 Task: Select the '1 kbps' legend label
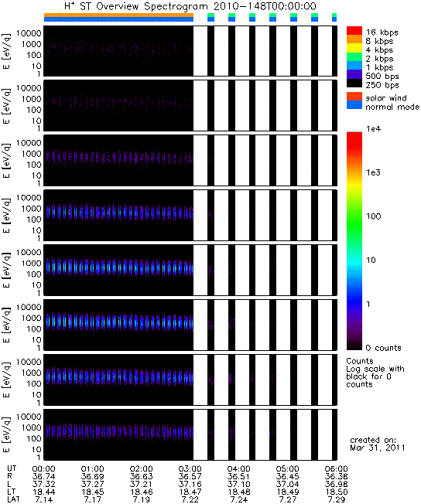pyautogui.click(x=379, y=67)
